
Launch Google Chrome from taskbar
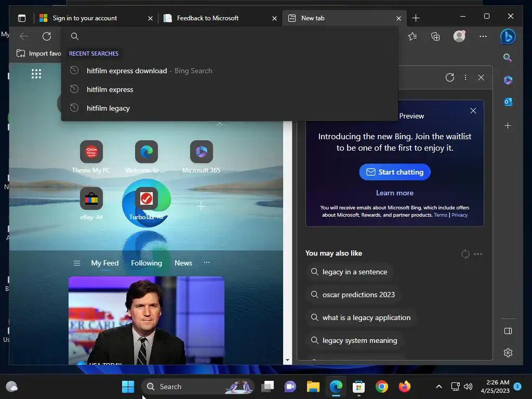coord(382,387)
